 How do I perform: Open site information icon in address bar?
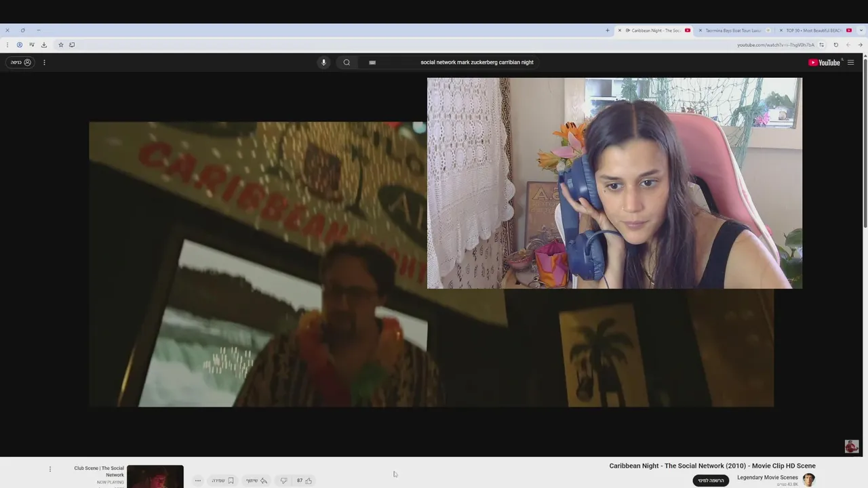[x=821, y=45]
